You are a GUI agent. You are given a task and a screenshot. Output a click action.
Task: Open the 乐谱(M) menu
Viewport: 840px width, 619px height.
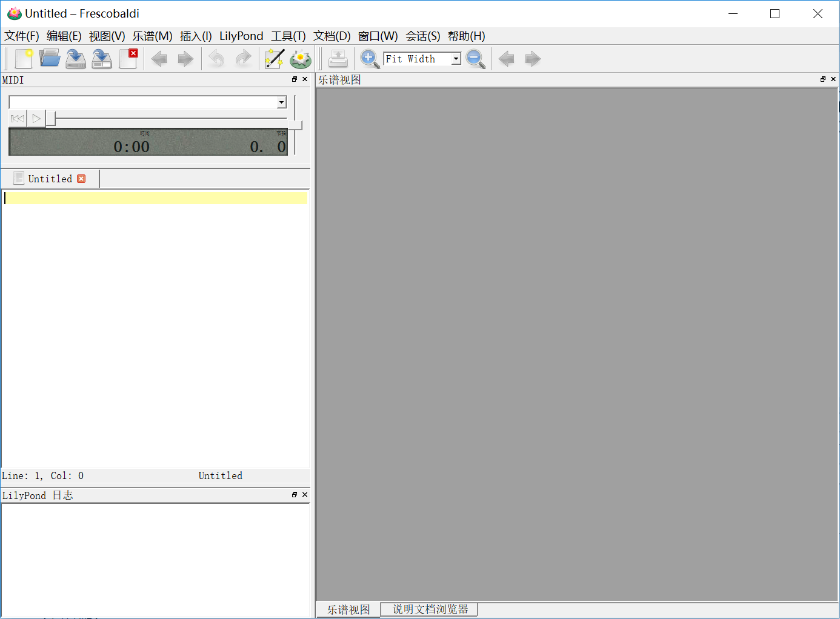[x=153, y=36]
